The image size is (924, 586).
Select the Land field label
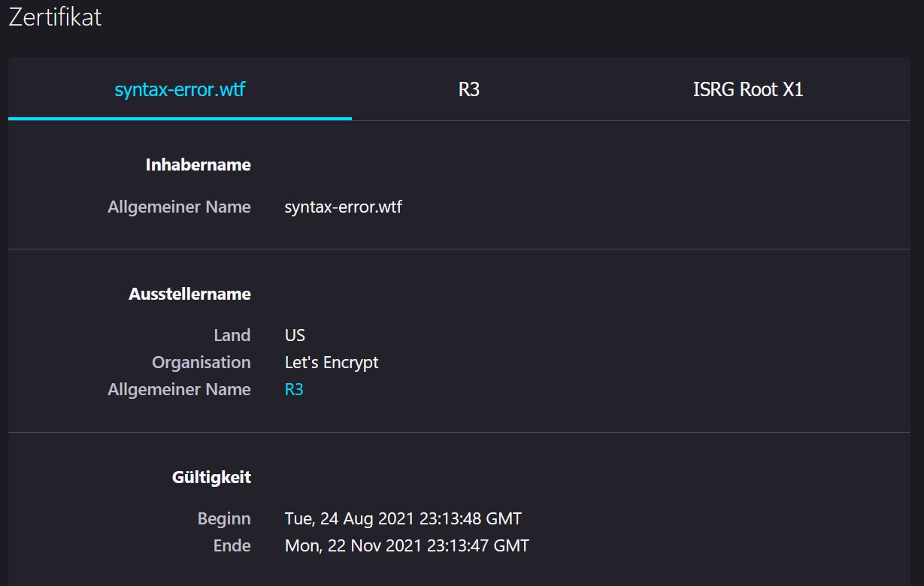(233, 335)
